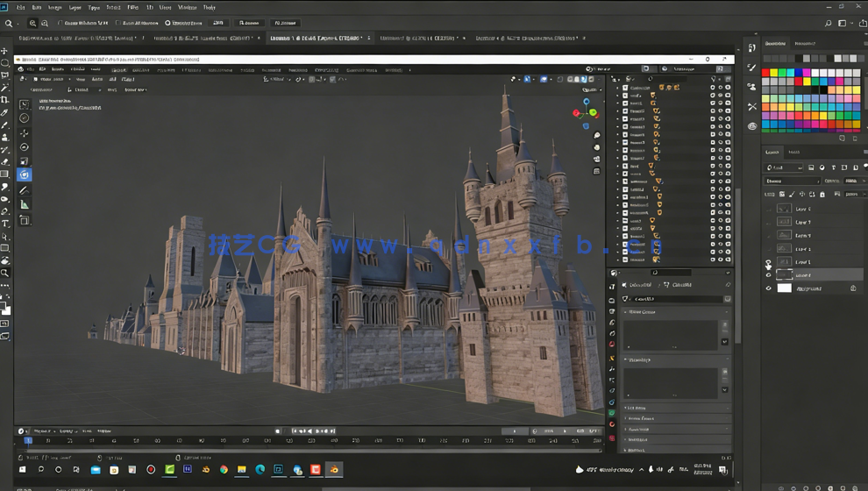
Task: Activate Blender's Cursor tool in viewport toolbar
Action: 25,117
